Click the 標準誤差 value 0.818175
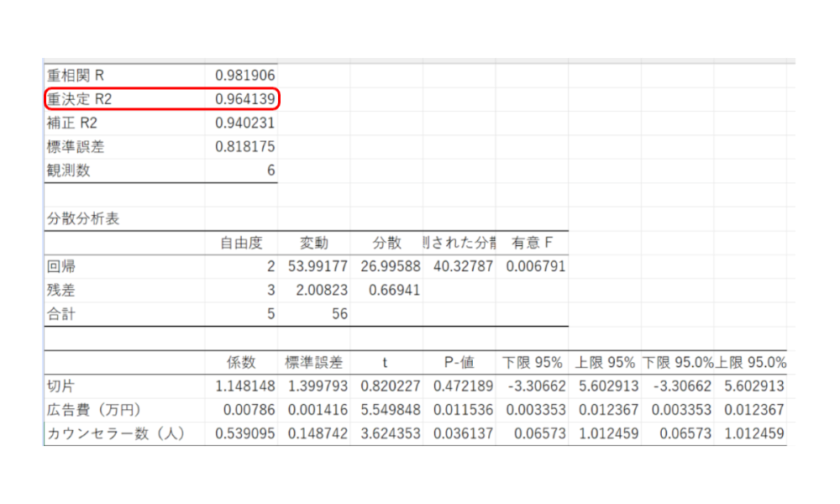Image resolution: width=840 pixels, height=504 pixels. (244, 147)
